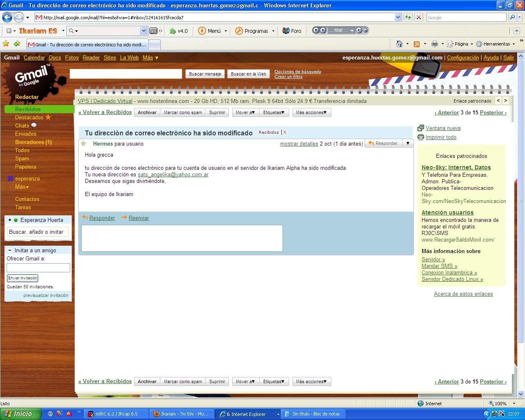Click the top Archivar button
The width and height of the screenshot is (525, 420).
(x=147, y=112)
